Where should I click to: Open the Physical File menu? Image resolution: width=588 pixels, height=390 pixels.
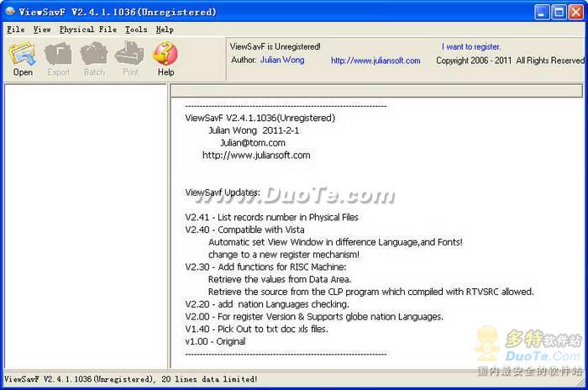[x=87, y=29]
